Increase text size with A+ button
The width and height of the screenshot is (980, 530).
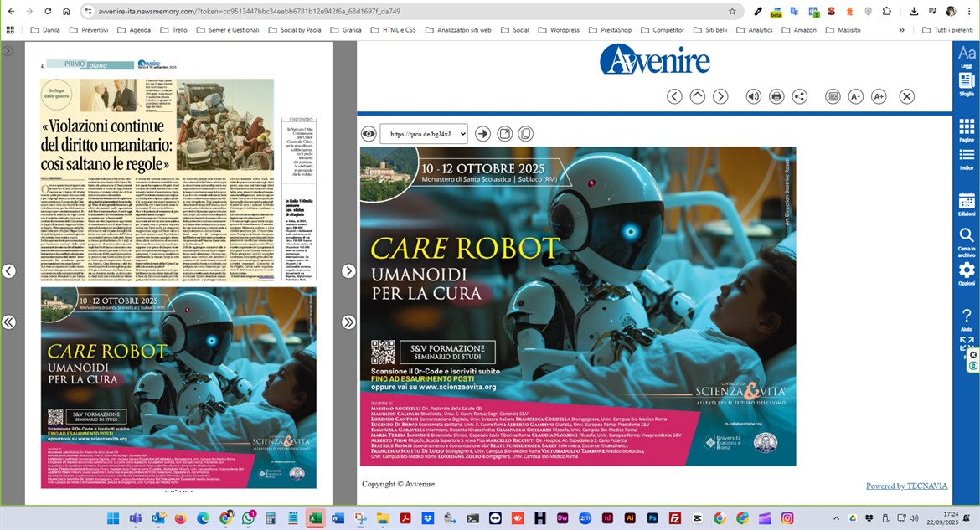point(879,96)
